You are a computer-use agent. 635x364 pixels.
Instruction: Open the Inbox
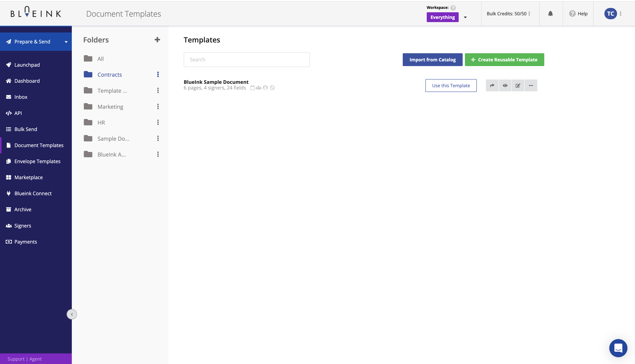click(x=21, y=97)
